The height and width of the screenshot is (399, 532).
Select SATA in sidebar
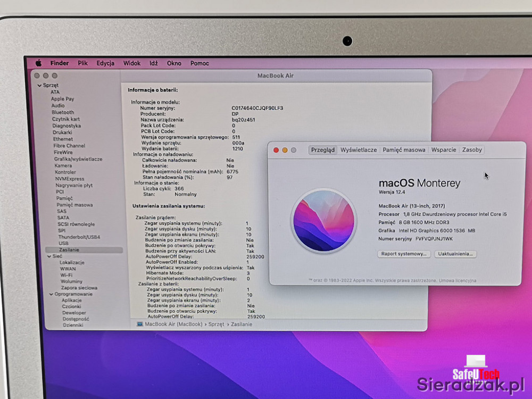(63, 218)
